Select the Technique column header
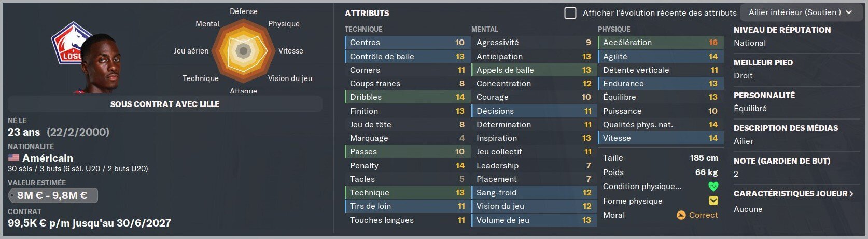The image size is (868, 239). click(x=363, y=30)
